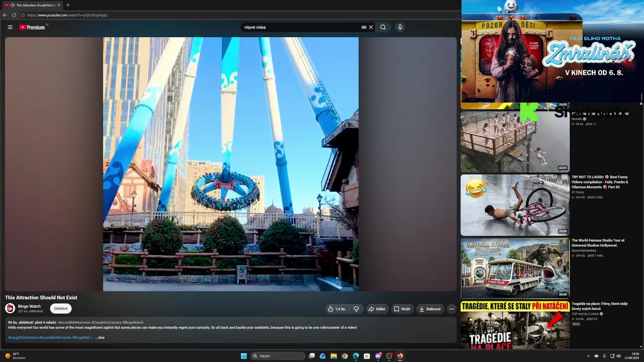This screenshot has height=362, width=644.
Task: Expand the description with ...více
Action: (x=100, y=337)
